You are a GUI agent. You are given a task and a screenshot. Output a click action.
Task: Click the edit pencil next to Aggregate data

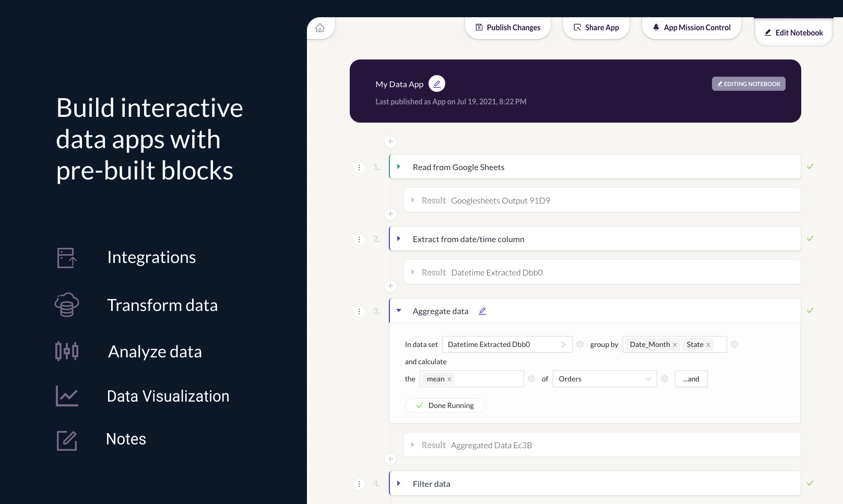coord(482,311)
